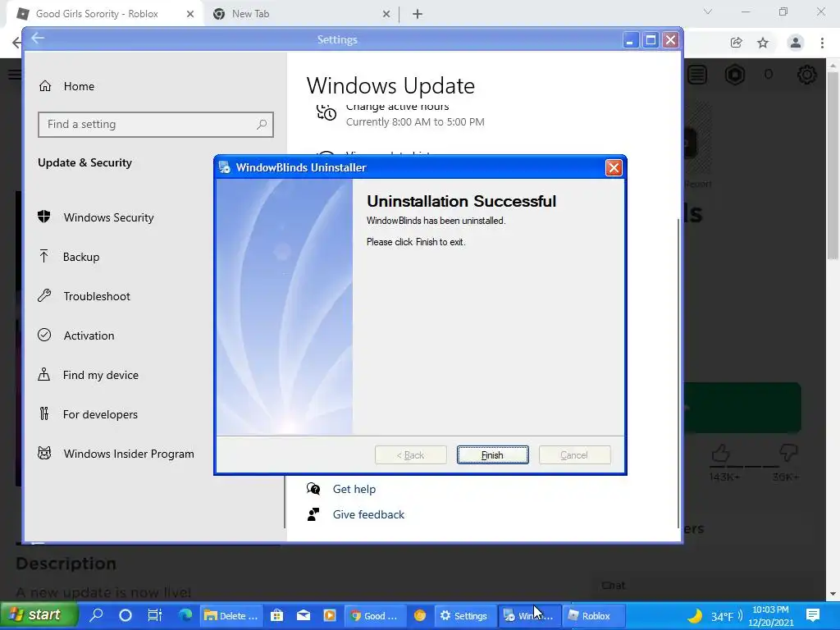Screen dimensions: 840x630
Task: Open the taskbar clock showing 10:03 PM
Action: (x=771, y=615)
